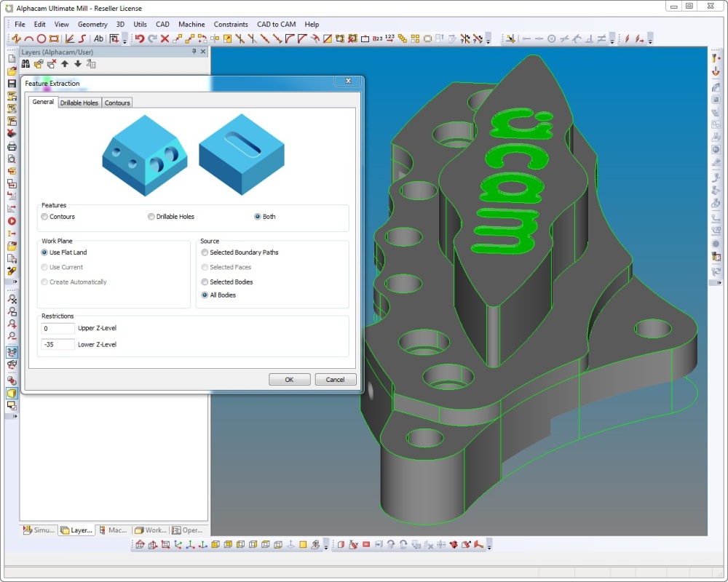Click the move layer down arrow
The width and height of the screenshot is (728, 582).
[78, 64]
